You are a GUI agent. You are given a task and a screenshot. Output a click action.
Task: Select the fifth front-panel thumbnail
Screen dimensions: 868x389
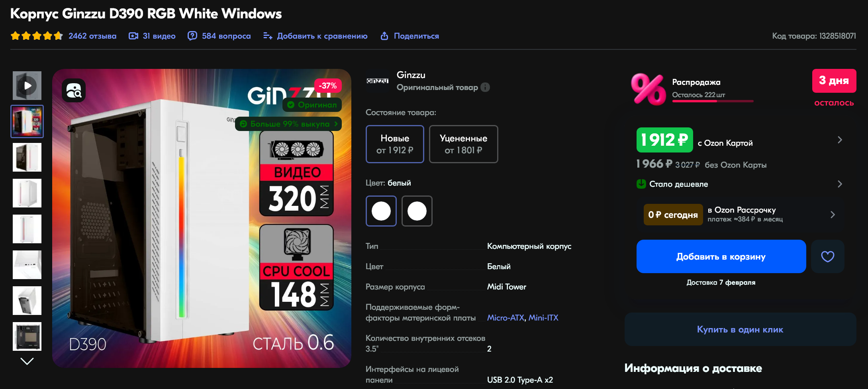pyautogui.click(x=27, y=229)
